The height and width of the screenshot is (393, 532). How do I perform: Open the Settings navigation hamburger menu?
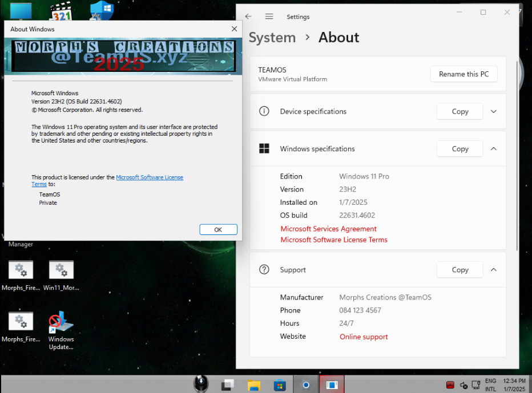269,17
